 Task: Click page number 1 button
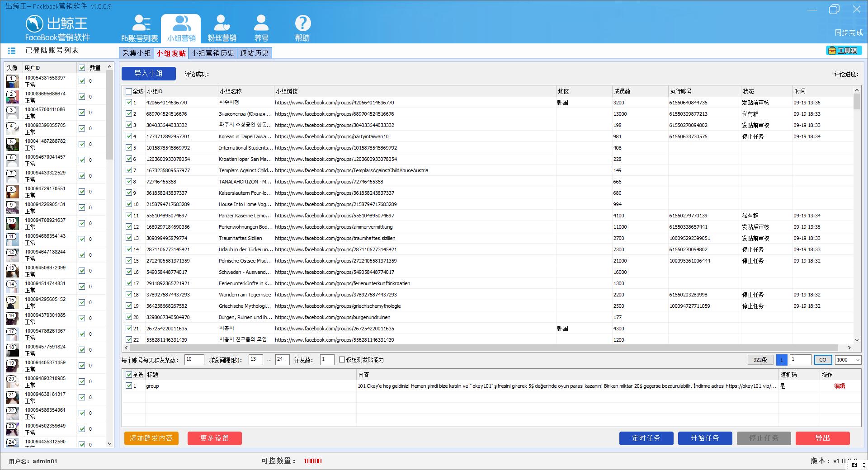[781, 360]
